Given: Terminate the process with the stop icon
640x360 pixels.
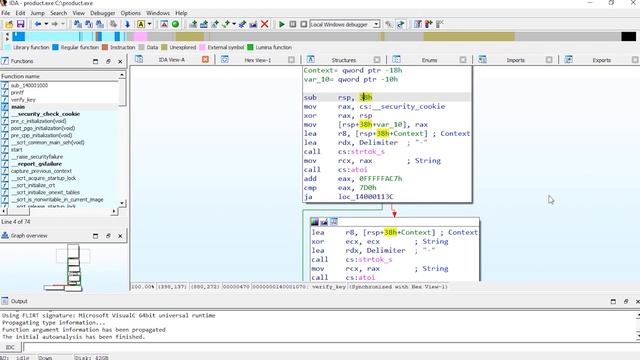Looking at the screenshot, I should (304, 24).
